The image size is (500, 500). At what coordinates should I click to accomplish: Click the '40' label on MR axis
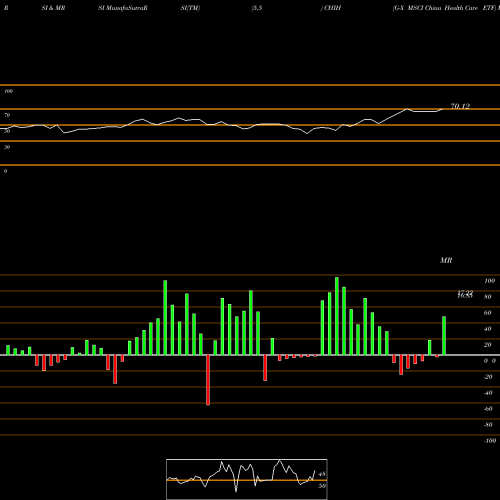(x=488, y=329)
